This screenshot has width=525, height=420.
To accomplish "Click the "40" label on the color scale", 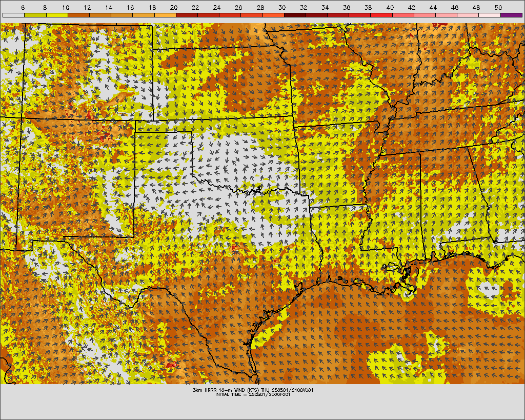I will (390, 7).
